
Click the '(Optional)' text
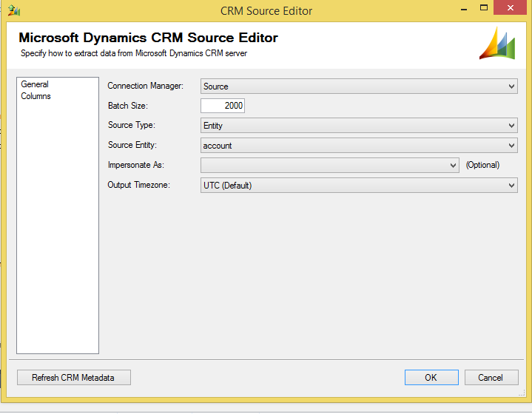(482, 165)
